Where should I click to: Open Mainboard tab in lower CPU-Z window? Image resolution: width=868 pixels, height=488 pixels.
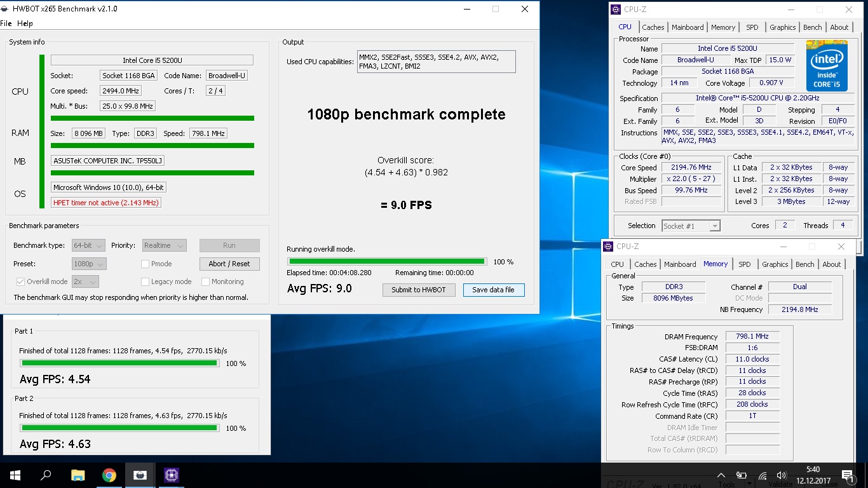[680, 264]
